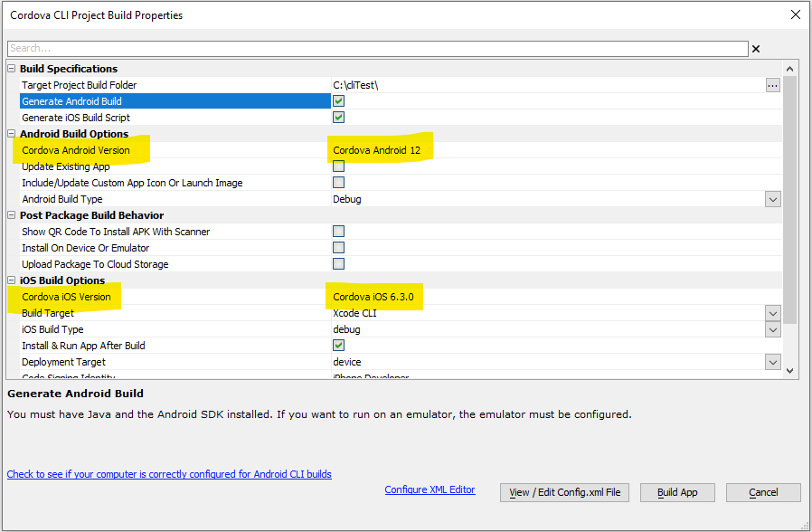Screen dimensions: 812x532
Task: Enable Update Existing App checkbox
Action: 339,166
